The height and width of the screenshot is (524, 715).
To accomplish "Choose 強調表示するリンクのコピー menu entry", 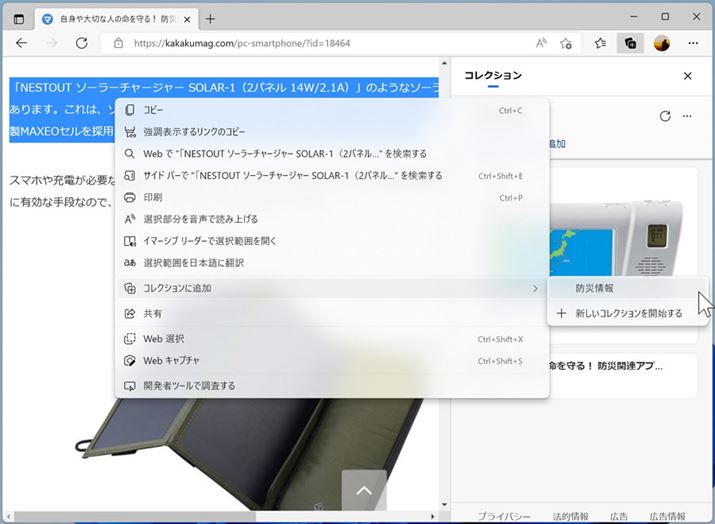I will 332,132.
